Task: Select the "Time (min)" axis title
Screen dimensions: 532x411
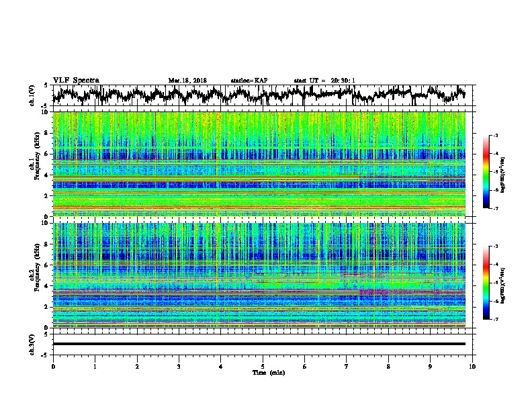Action: (x=269, y=373)
